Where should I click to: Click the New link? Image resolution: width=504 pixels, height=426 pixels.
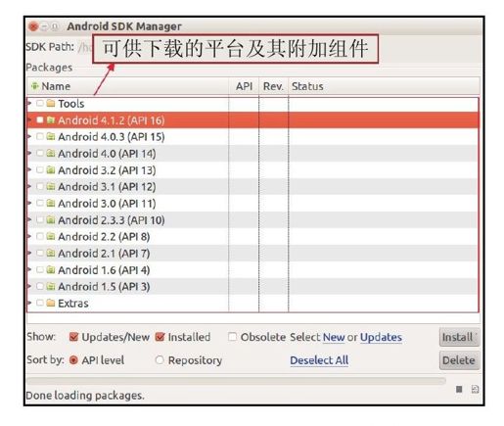point(334,337)
